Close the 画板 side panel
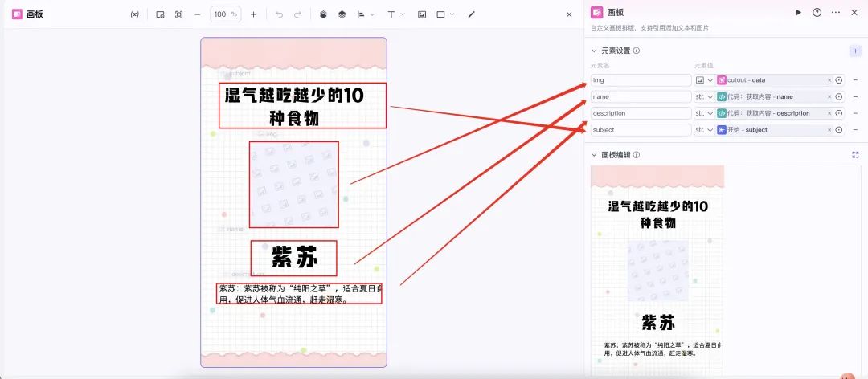The height and width of the screenshot is (379, 868). click(x=854, y=12)
